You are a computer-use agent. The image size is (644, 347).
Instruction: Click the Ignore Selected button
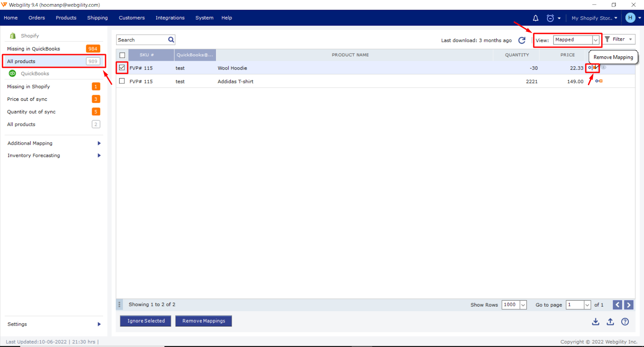(146, 321)
